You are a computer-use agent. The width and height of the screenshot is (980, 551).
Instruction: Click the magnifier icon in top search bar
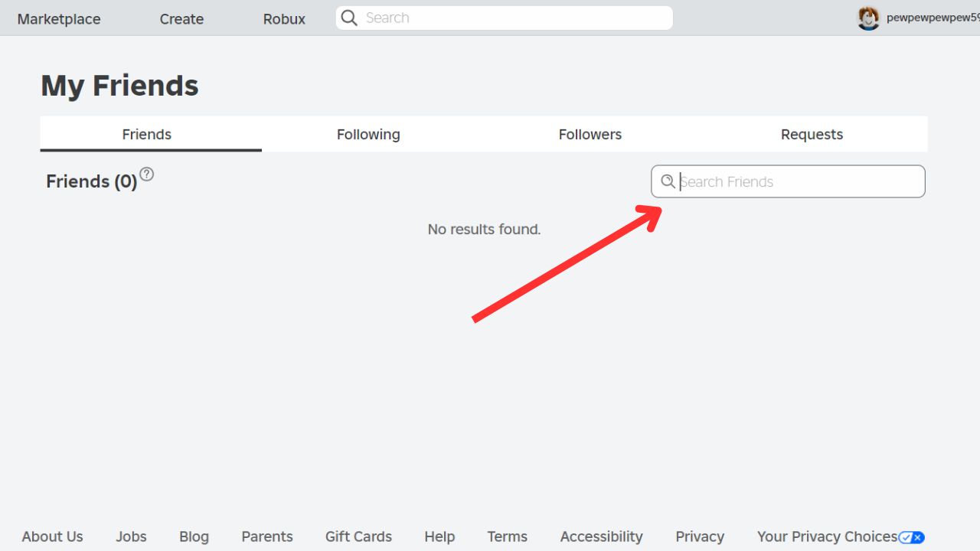click(349, 18)
